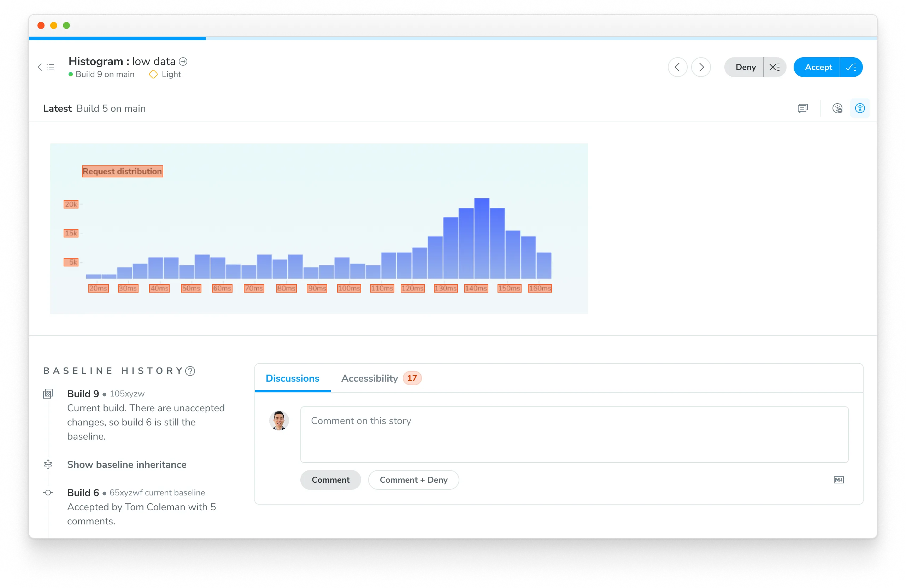Viewport: 906px width, 588px height.
Task: Click the Markdown support icon below comment box
Action: pos(839,480)
